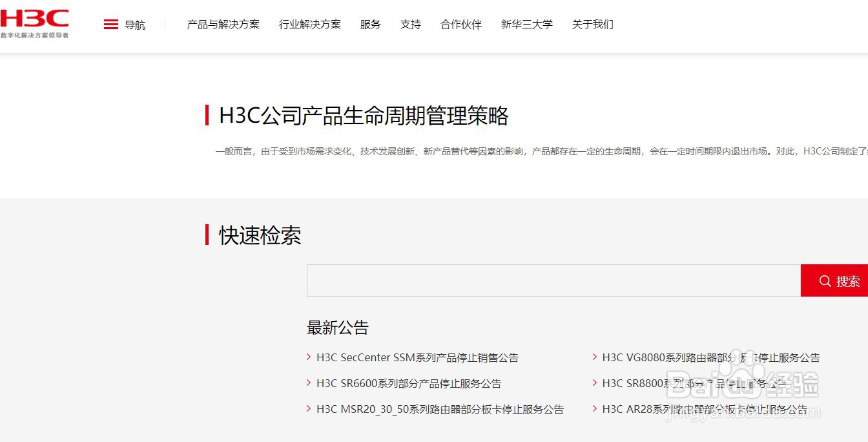Click the H3C logo

34,24
